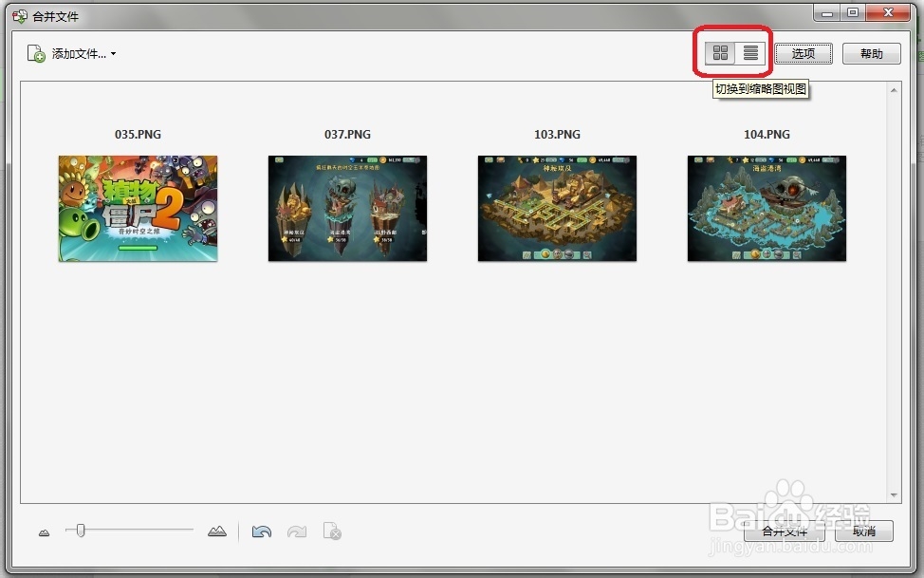This screenshot has width=924, height=578.
Task: Select the 104.PNG thumbnail
Action: (767, 208)
